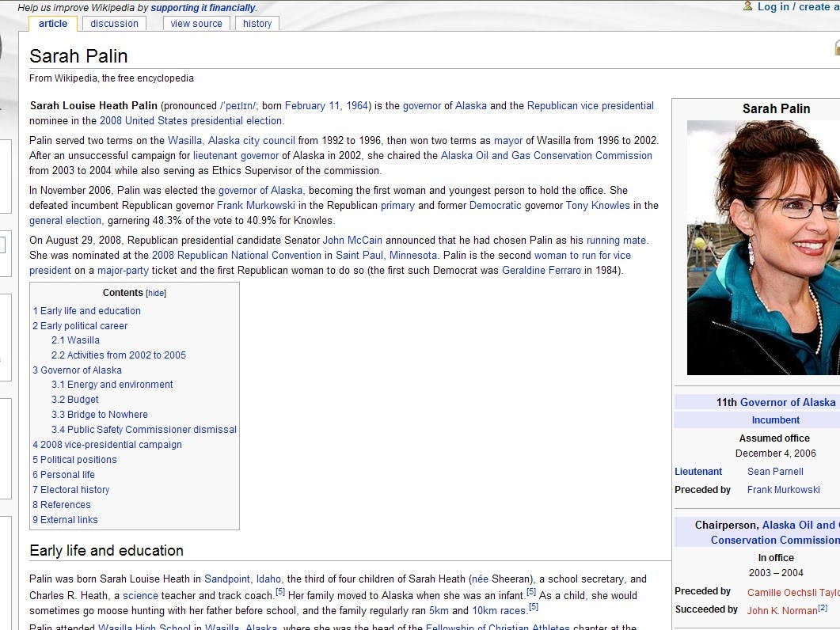Open Wasilla, Alaska link in intro

tap(203, 140)
